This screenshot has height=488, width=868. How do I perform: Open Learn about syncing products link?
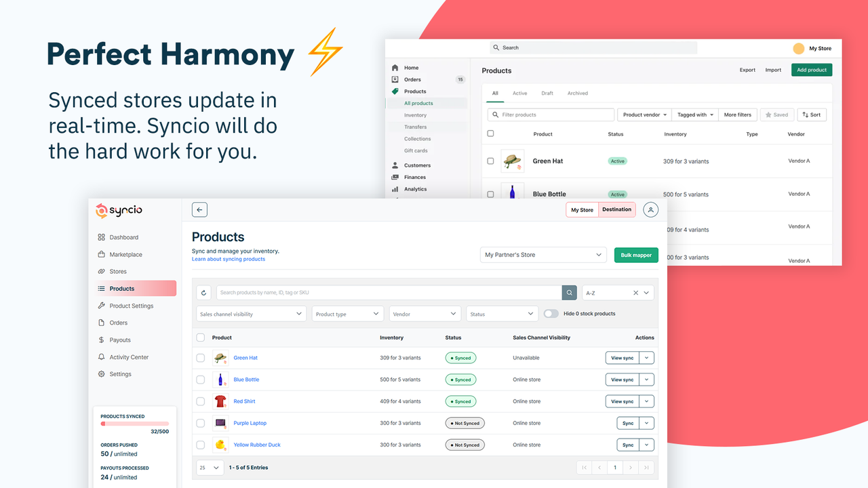pyautogui.click(x=229, y=259)
